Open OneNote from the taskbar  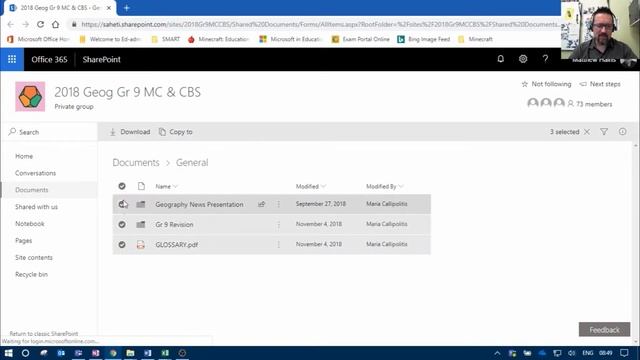tap(96, 353)
